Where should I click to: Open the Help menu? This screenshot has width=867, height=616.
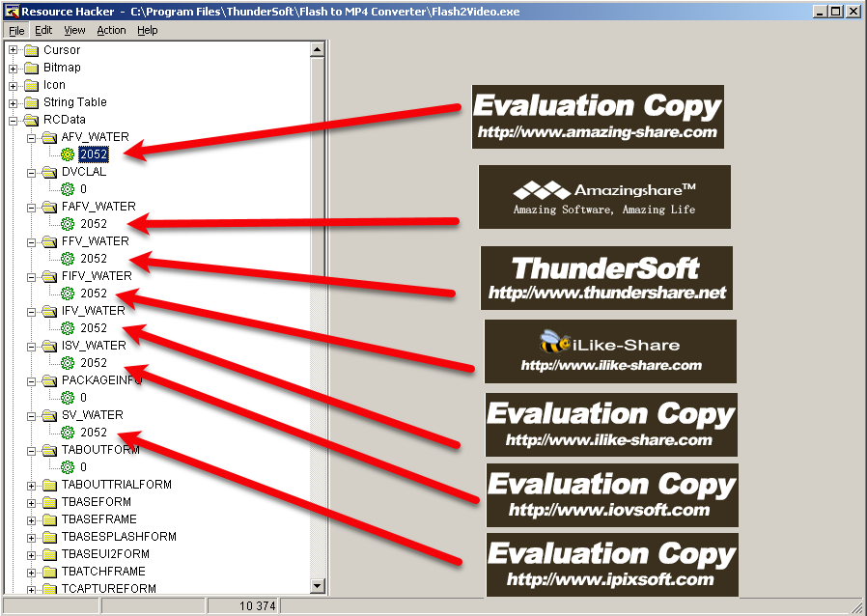pyautogui.click(x=147, y=30)
